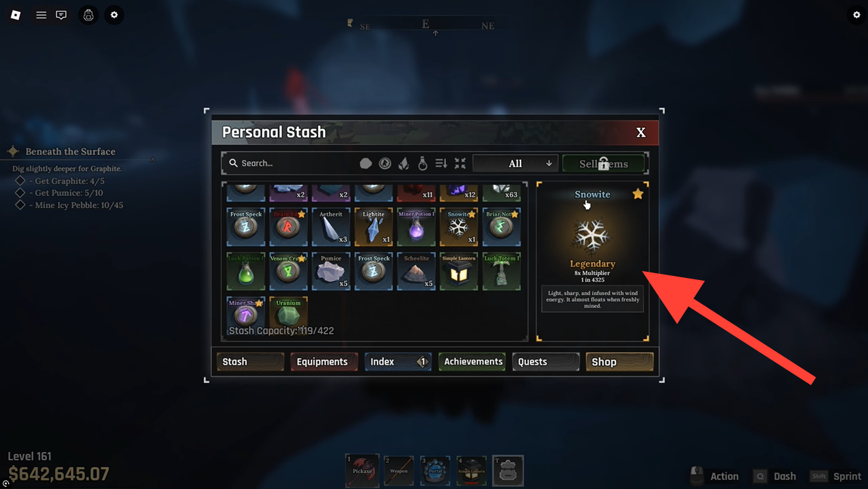This screenshot has height=489, width=868.
Task: Click the Sell Items button
Action: 604,163
